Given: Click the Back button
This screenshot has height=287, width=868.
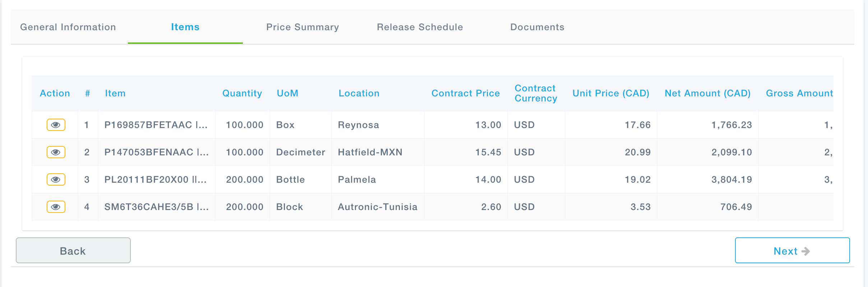Looking at the screenshot, I should (73, 251).
